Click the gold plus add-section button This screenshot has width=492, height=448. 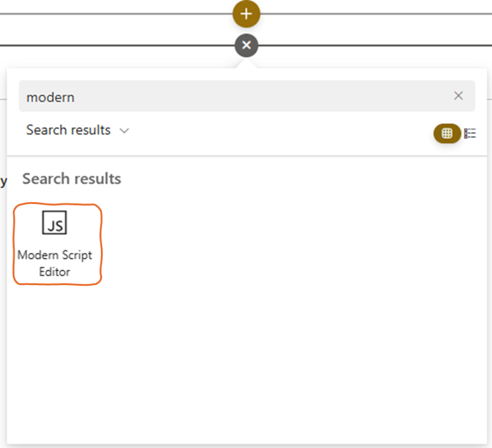tap(246, 13)
